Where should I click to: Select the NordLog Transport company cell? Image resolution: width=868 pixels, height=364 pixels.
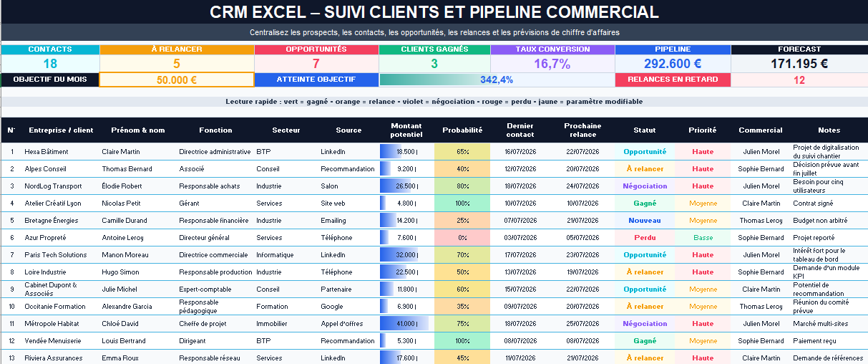click(61, 186)
